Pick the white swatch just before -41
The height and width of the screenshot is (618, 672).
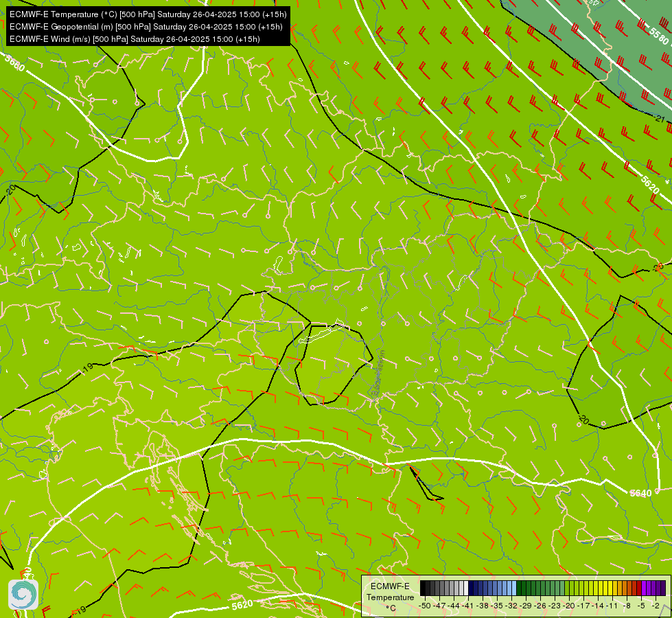tap(466, 588)
